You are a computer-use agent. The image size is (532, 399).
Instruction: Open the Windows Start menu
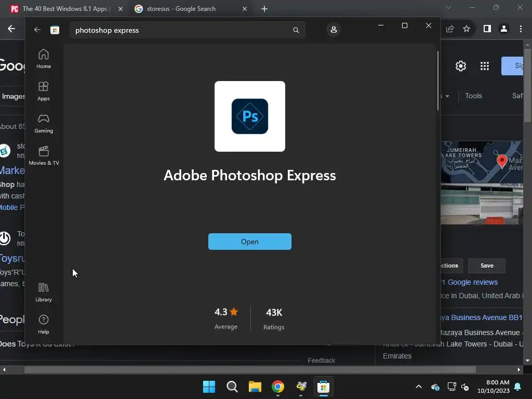point(209,387)
